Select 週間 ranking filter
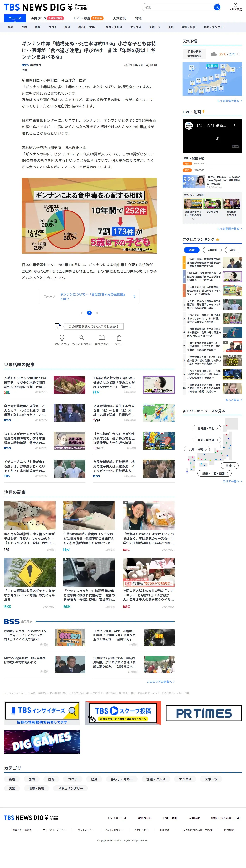This screenshot has height=868, width=246. click(x=233, y=250)
